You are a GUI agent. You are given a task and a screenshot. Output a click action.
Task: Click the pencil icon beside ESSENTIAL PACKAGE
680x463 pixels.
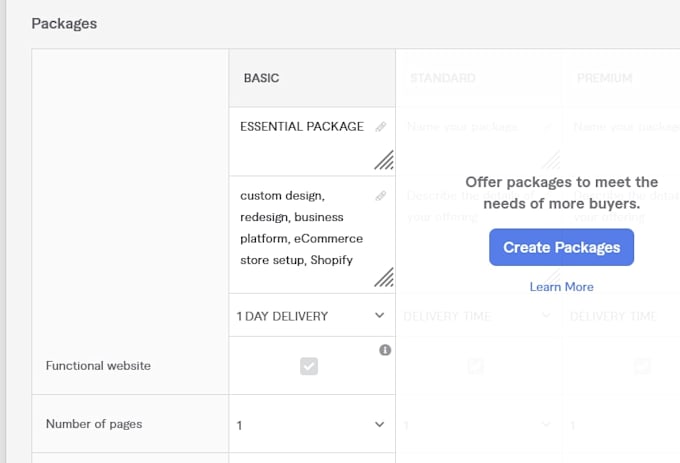click(x=381, y=127)
